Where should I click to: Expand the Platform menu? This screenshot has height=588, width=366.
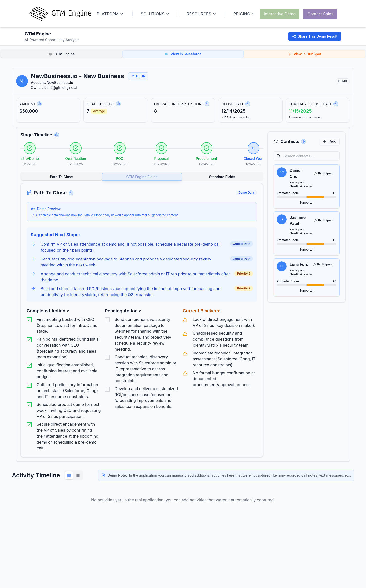(x=110, y=14)
